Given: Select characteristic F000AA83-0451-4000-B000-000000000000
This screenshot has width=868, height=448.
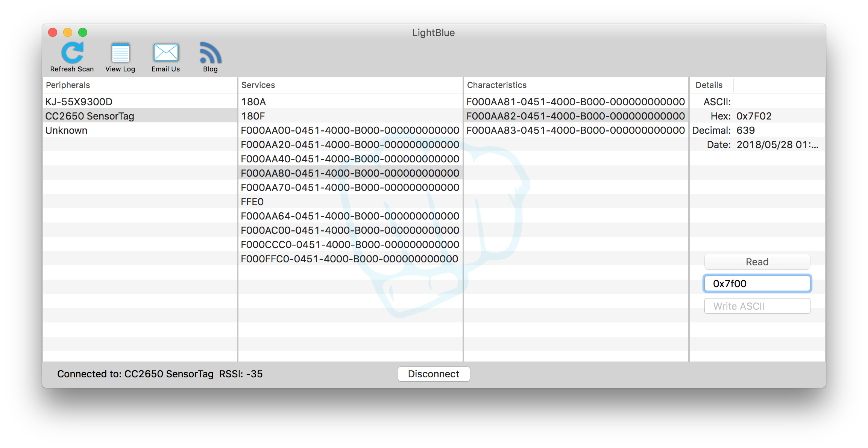Looking at the screenshot, I should pos(576,130).
